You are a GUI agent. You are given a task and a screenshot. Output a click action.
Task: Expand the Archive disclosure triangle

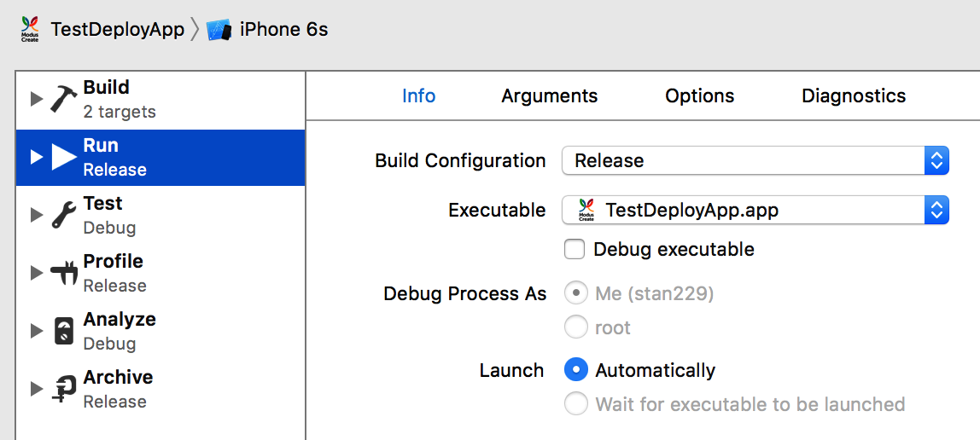[x=36, y=389]
